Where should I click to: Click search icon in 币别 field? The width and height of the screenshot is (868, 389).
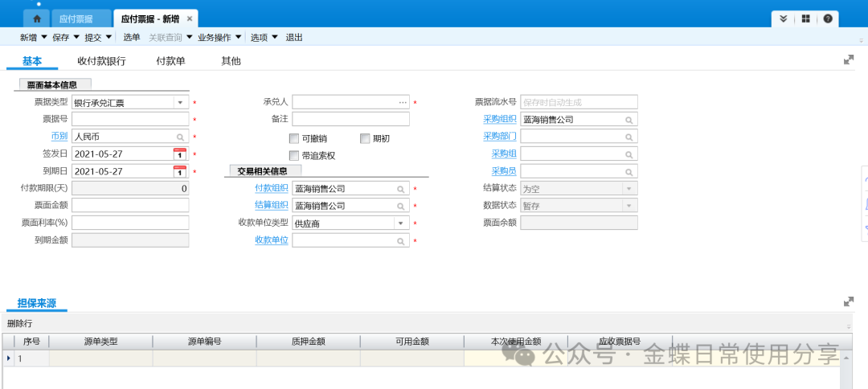click(181, 137)
